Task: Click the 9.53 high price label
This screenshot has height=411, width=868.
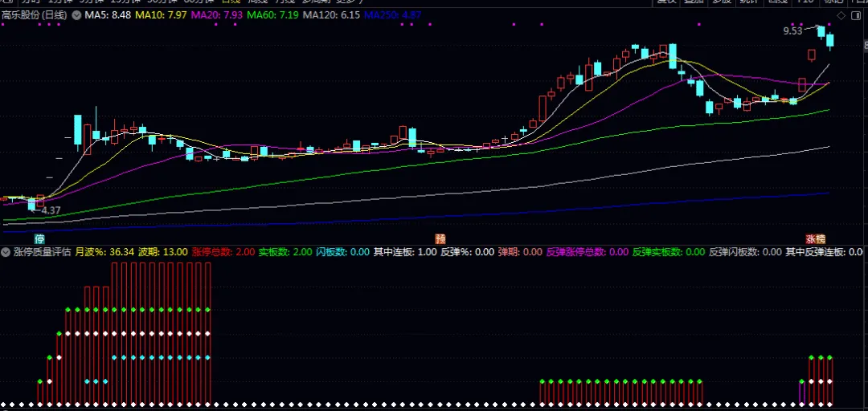Action: coord(792,31)
